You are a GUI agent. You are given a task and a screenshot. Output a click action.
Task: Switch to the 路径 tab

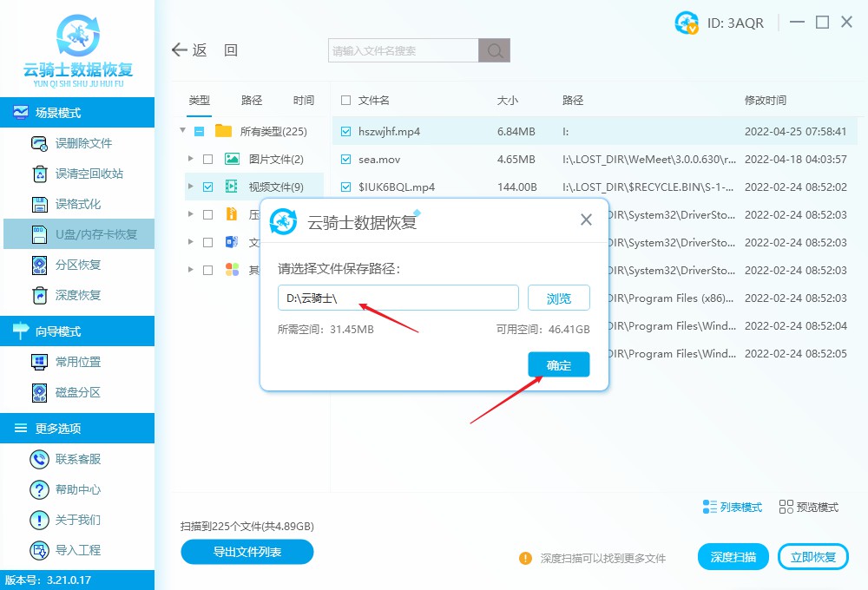coord(252,100)
